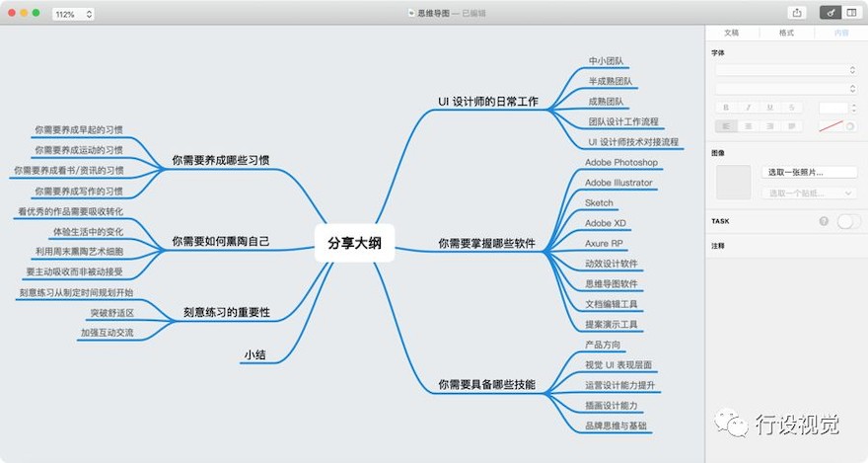The width and height of the screenshot is (868, 463).
Task: Open the zoom level 112% dropdown
Action: (73, 14)
